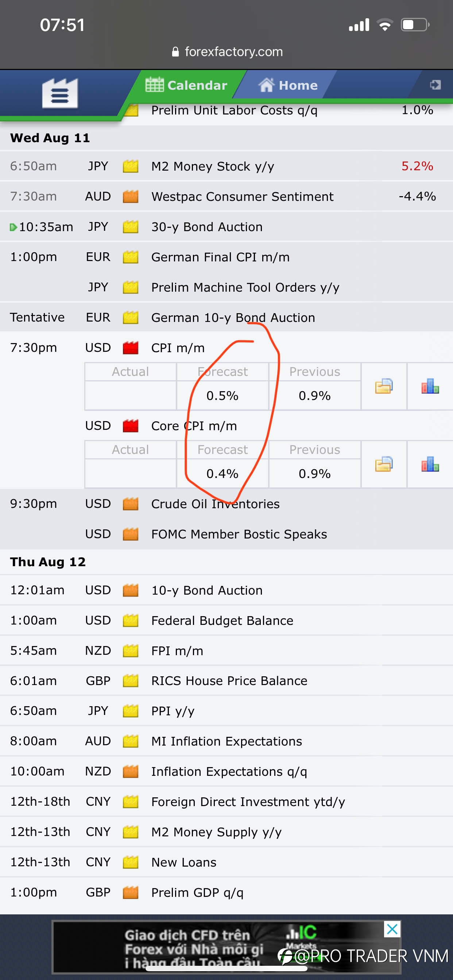This screenshot has width=453, height=980.
Task: Click the yellow impact icon for PPI y/y
Action: tap(130, 711)
